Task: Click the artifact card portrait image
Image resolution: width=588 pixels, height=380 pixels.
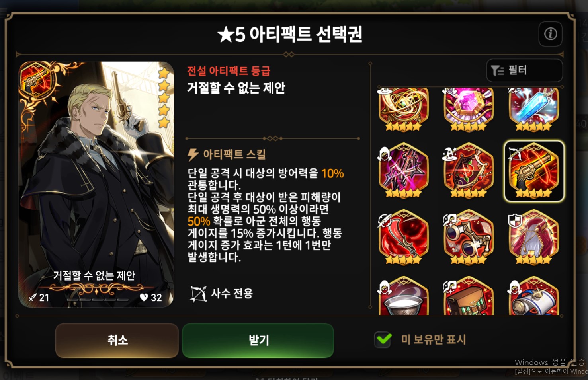Action: [96, 184]
